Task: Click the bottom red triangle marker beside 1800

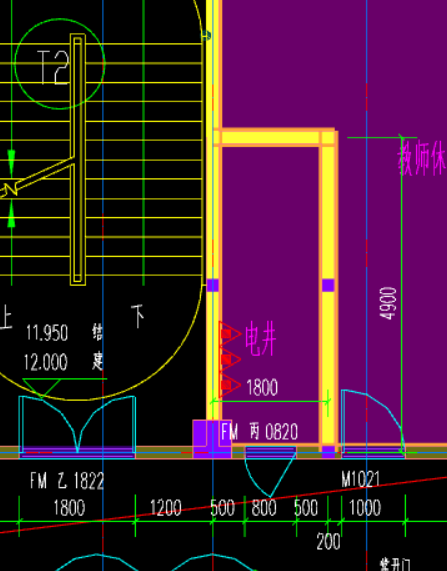Action: [230, 385]
